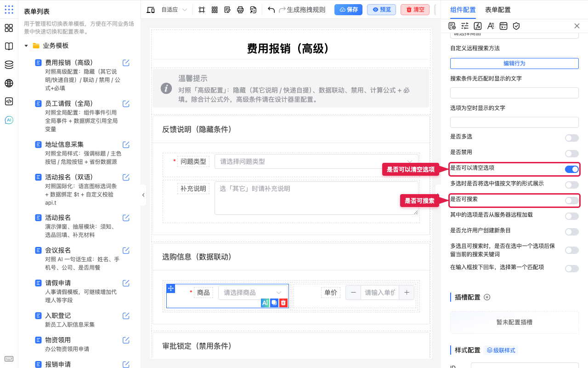Collapse left panel with the chevron handle
Screen dimensions: 588x368
point(143,195)
